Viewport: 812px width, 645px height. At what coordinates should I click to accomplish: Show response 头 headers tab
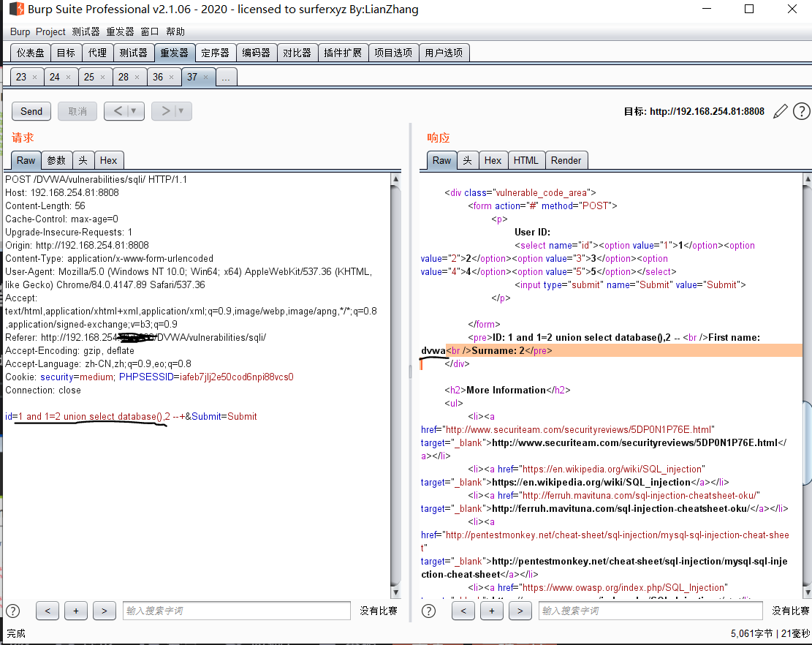(468, 161)
